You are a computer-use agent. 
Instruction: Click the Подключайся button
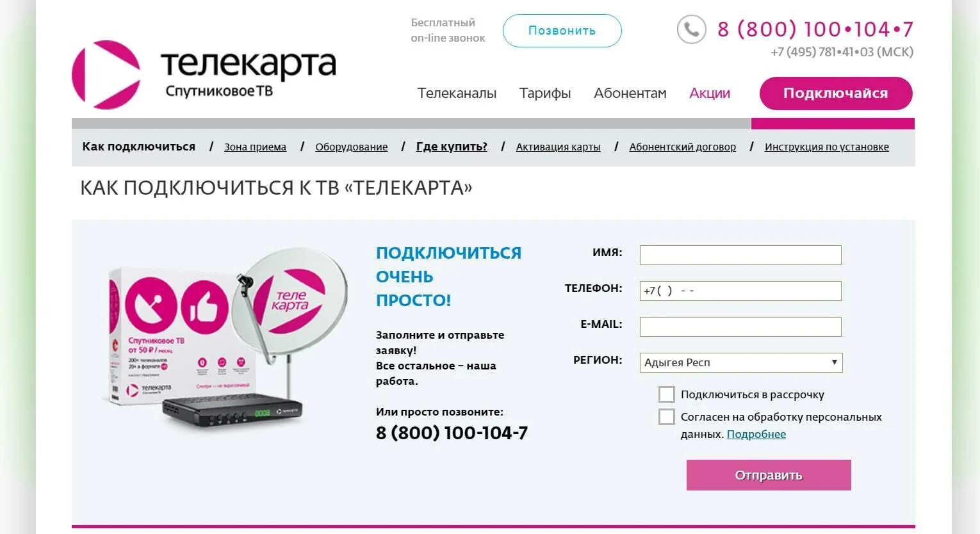(836, 93)
